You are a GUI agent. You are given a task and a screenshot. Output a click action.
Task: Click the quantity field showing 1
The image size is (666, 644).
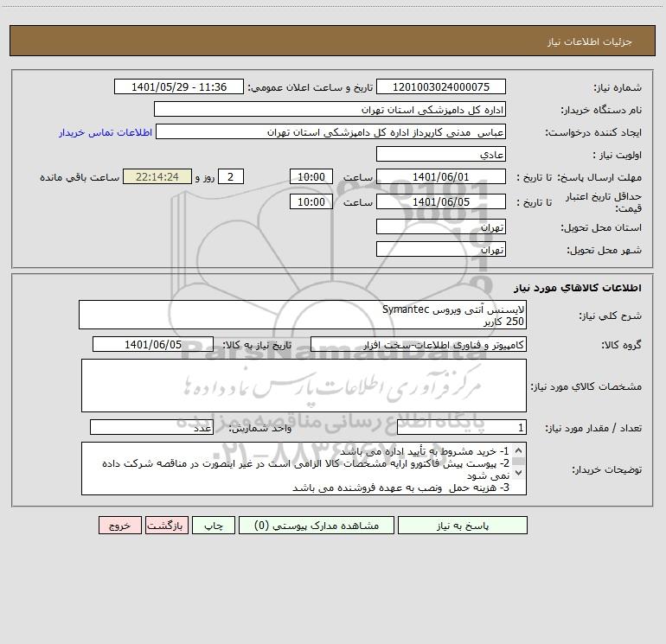click(462, 428)
